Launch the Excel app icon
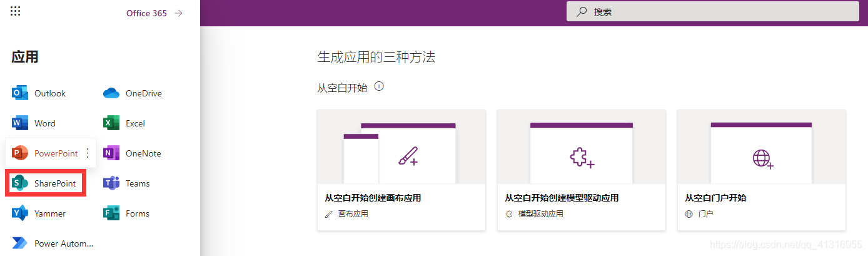 pyautogui.click(x=111, y=123)
